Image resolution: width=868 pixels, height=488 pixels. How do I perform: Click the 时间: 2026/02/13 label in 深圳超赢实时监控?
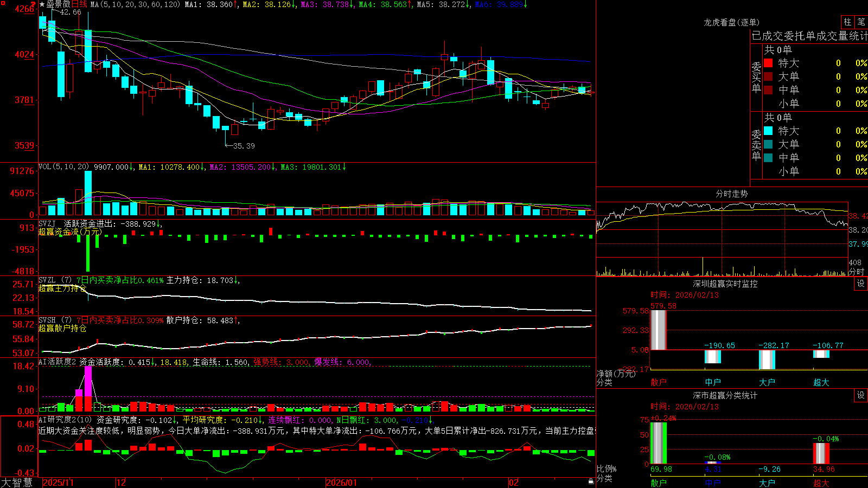685,295
